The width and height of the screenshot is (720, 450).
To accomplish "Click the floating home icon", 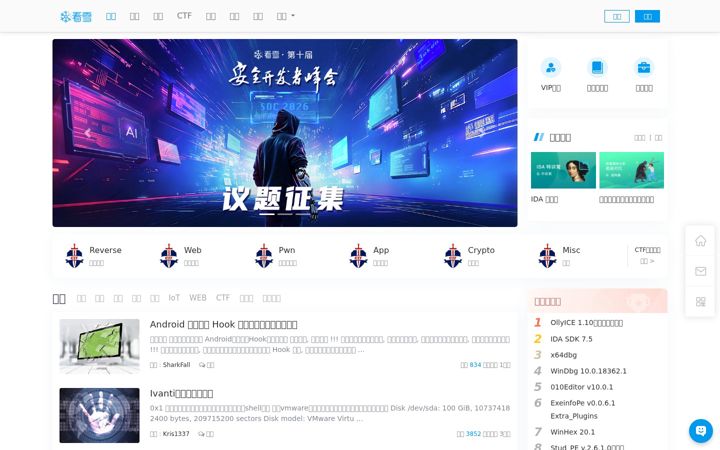I will point(700,241).
